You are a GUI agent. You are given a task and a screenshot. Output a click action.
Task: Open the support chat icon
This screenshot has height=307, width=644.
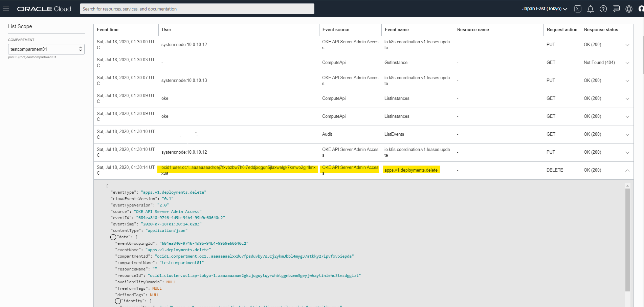616,9
